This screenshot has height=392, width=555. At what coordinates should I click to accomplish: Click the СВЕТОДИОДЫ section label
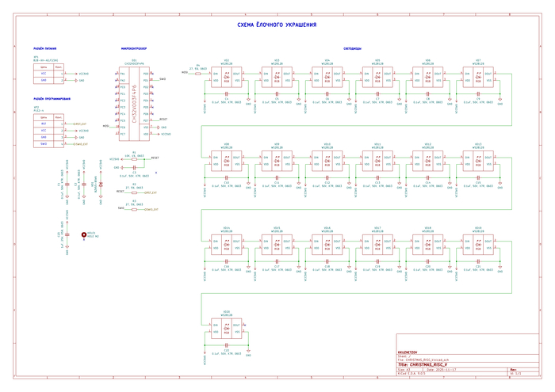click(353, 48)
